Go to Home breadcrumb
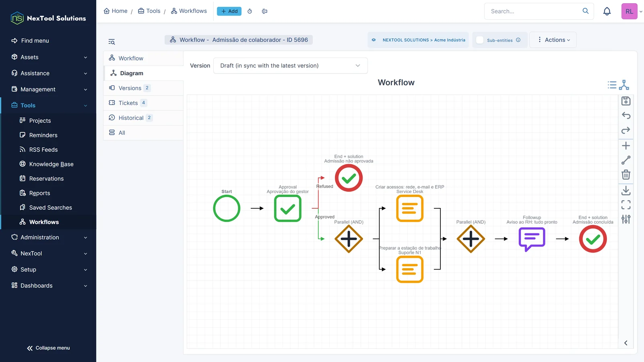644x362 pixels. [x=116, y=11]
